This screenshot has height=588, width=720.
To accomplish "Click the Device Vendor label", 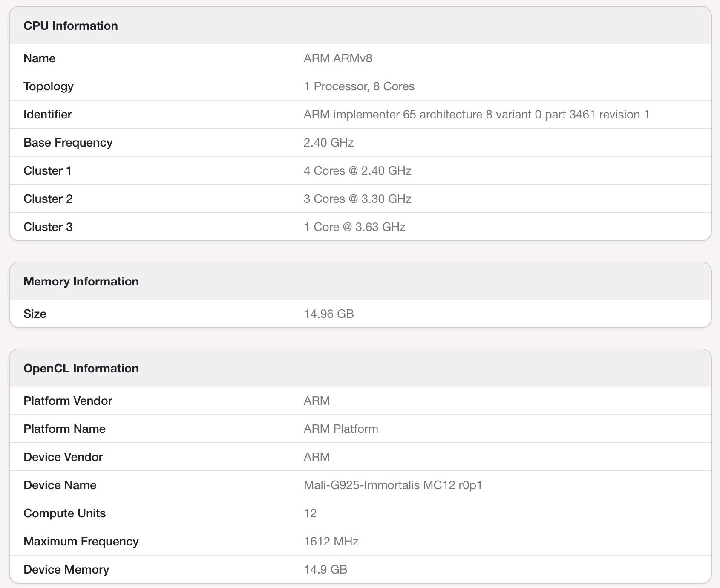I will 63,457.
